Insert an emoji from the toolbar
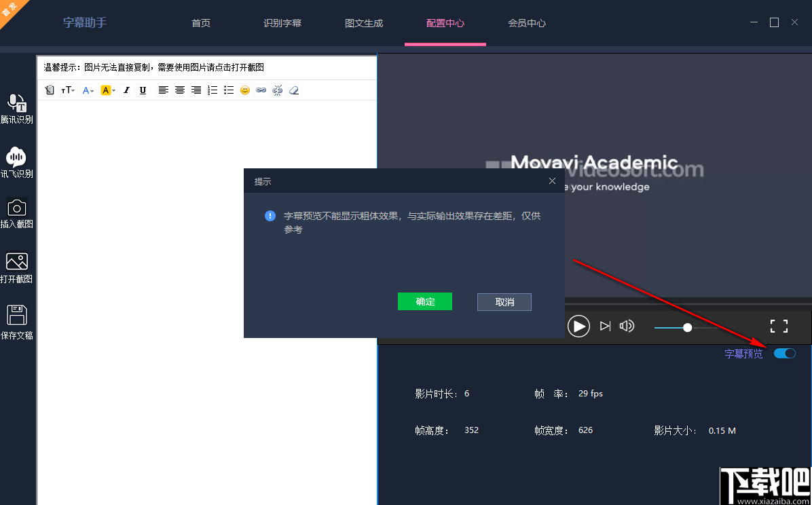The width and height of the screenshot is (812, 505). coord(244,90)
